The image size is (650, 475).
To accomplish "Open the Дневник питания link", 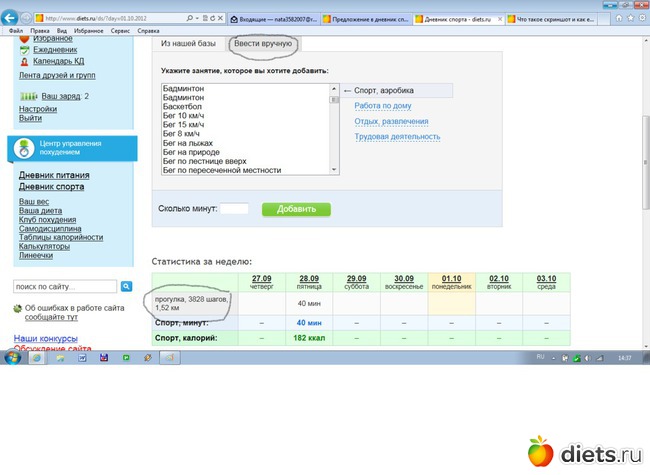I will [x=54, y=175].
